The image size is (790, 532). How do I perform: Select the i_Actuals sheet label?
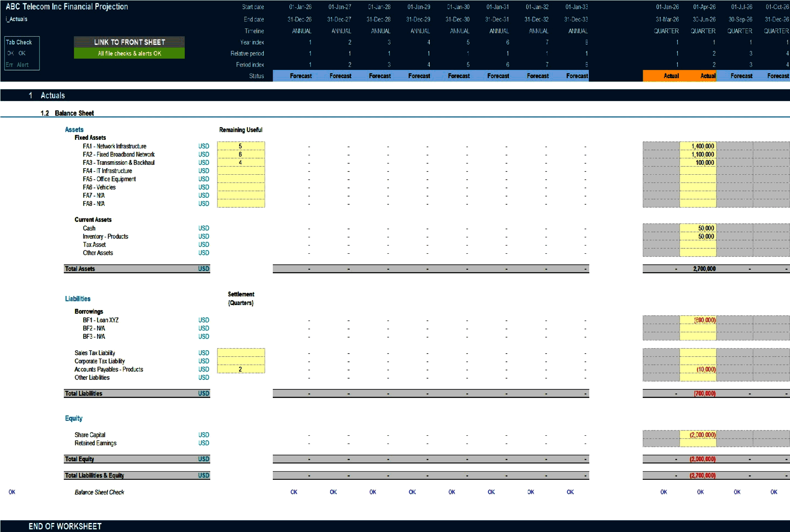click(16, 19)
